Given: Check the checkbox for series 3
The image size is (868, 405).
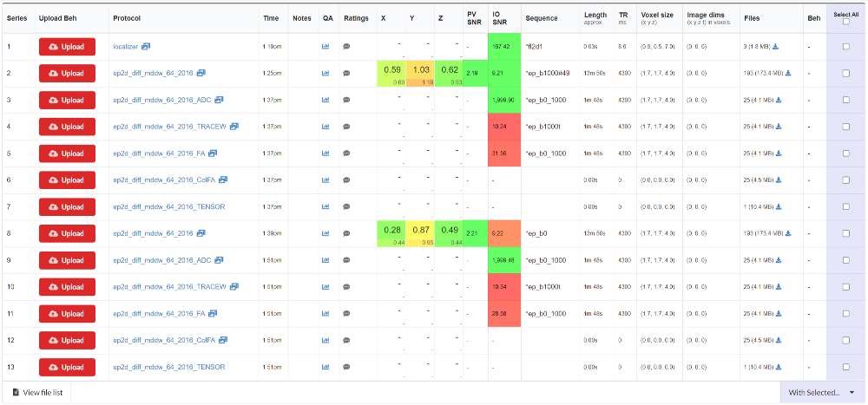Looking at the screenshot, I should pos(845,101).
